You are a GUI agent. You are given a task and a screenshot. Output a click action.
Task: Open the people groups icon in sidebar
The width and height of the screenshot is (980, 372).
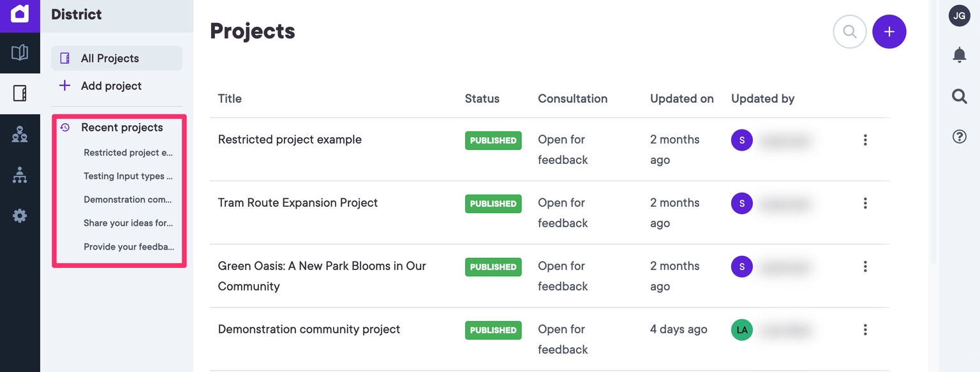20,134
